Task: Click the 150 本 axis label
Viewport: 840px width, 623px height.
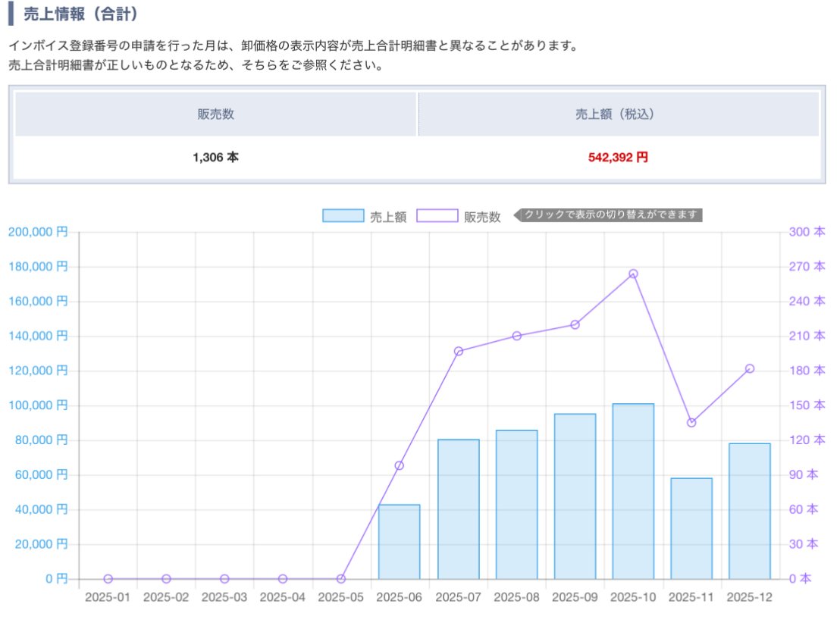Action: click(x=807, y=405)
